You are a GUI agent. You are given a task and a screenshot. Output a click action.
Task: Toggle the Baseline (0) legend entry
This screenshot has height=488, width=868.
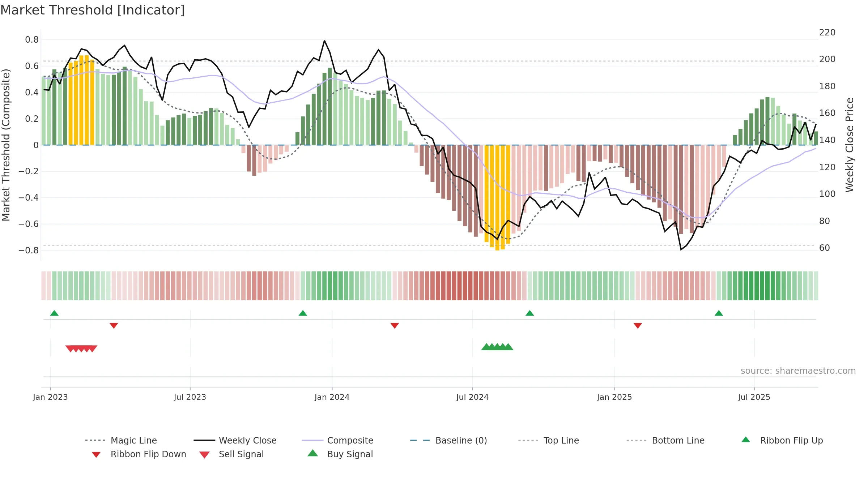(x=448, y=440)
